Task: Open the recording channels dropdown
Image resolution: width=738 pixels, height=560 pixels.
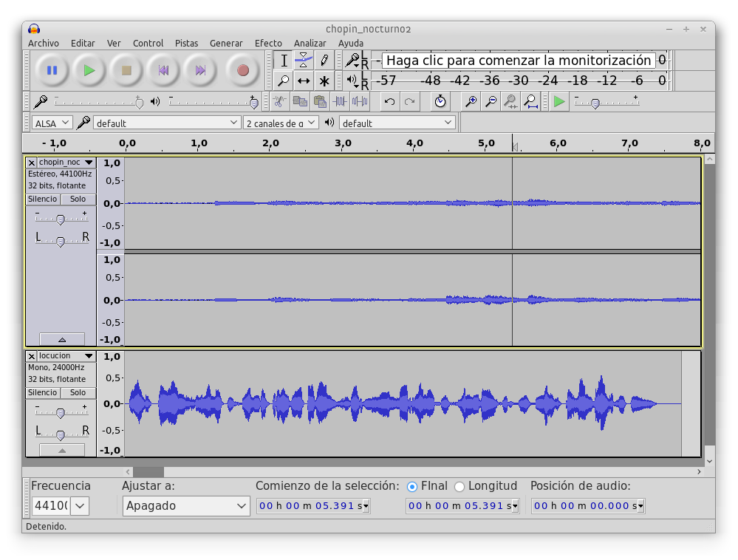Action: pyautogui.click(x=281, y=123)
